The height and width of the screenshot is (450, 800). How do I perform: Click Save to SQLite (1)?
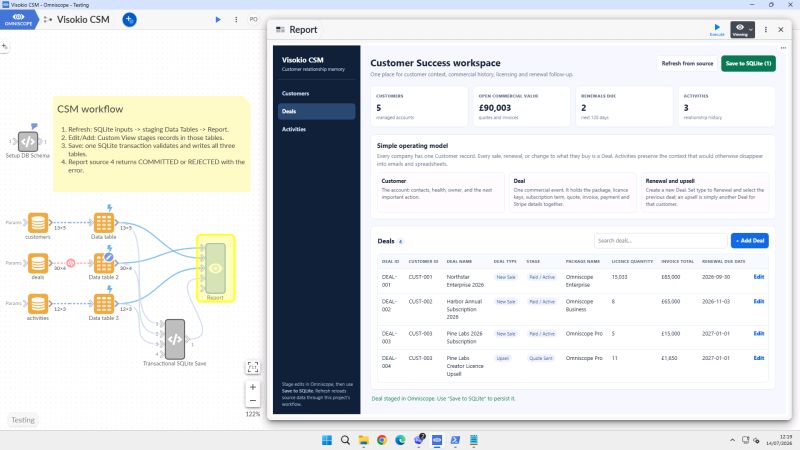(748, 63)
